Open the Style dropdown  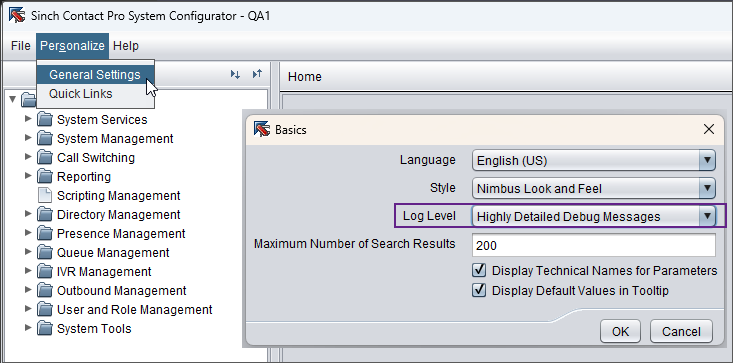[594, 189]
